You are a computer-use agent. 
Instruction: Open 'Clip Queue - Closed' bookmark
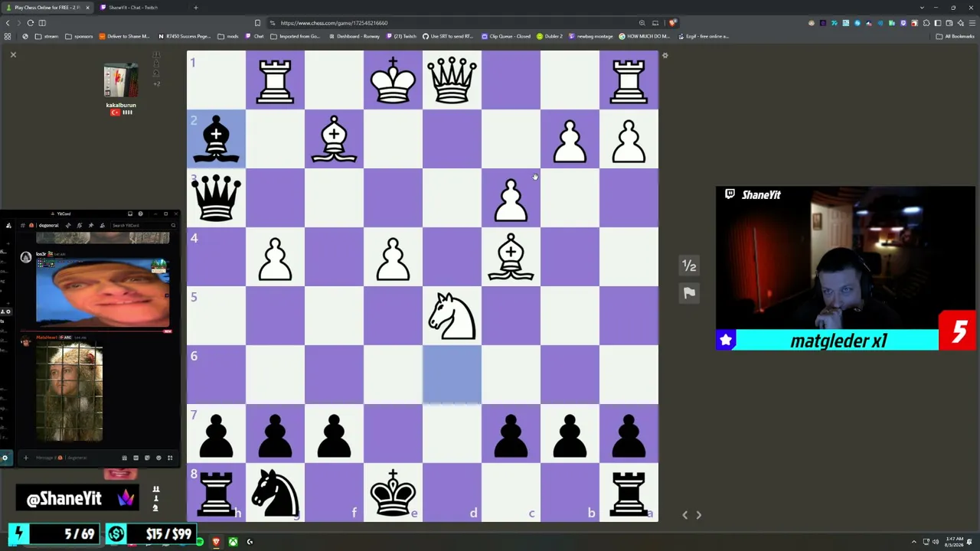tap(506, 36)
